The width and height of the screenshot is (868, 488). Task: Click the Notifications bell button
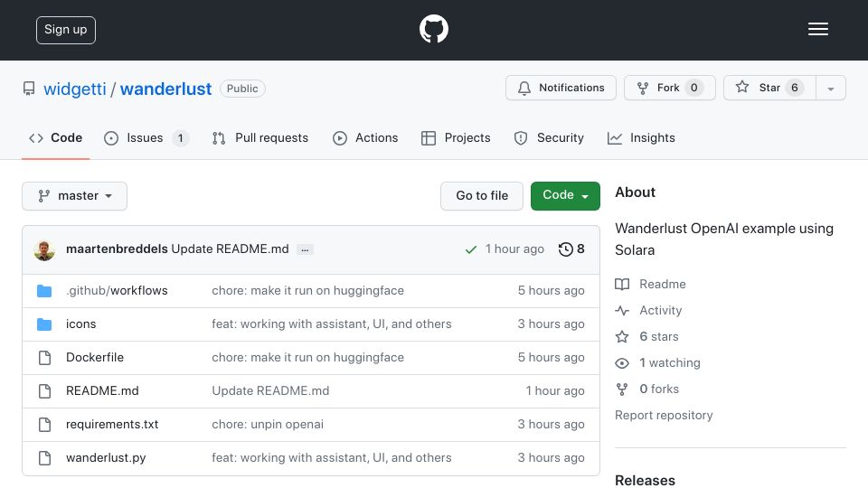561,88
